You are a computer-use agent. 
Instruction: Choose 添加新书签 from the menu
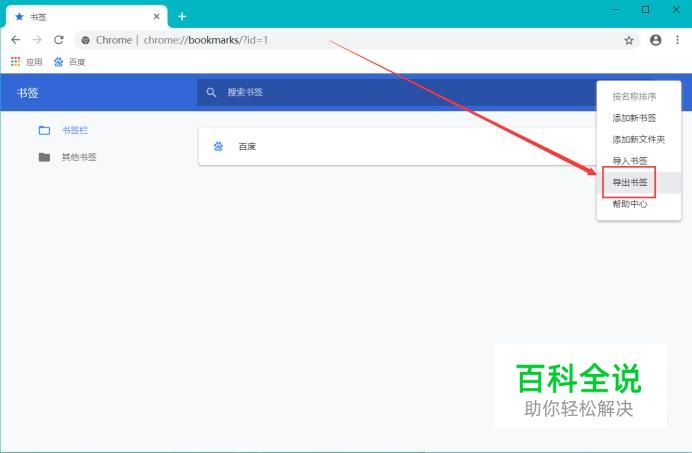pyautogui.click(x=639, y=118)
